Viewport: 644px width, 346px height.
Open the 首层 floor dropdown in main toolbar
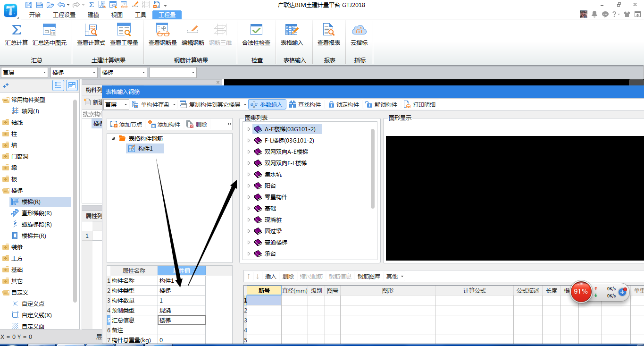tap(25, 72)
